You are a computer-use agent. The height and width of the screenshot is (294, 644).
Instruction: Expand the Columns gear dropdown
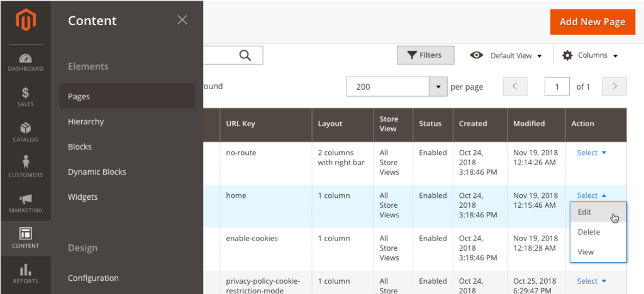point(590,55)
